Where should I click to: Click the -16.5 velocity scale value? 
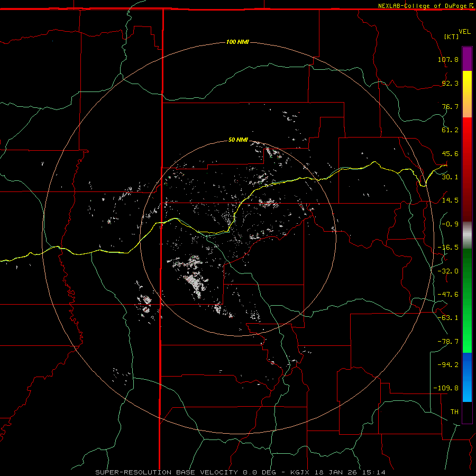pos(448,248)
